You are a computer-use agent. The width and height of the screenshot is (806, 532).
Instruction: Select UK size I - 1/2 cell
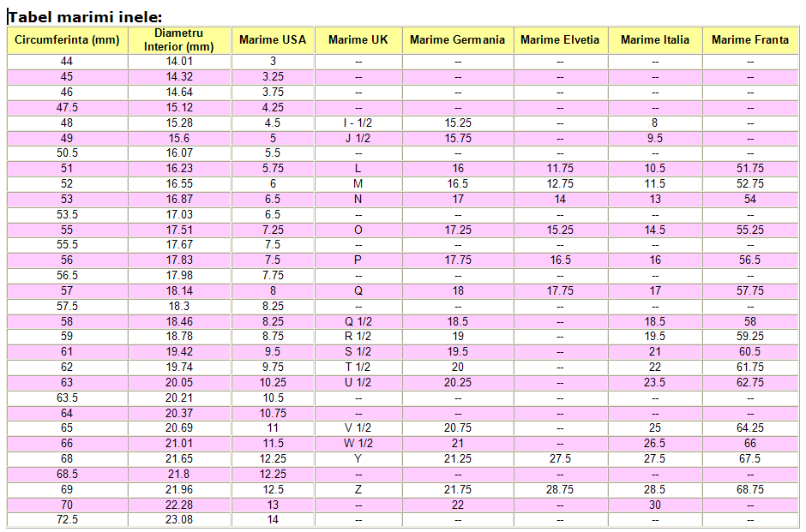(358, 123)
